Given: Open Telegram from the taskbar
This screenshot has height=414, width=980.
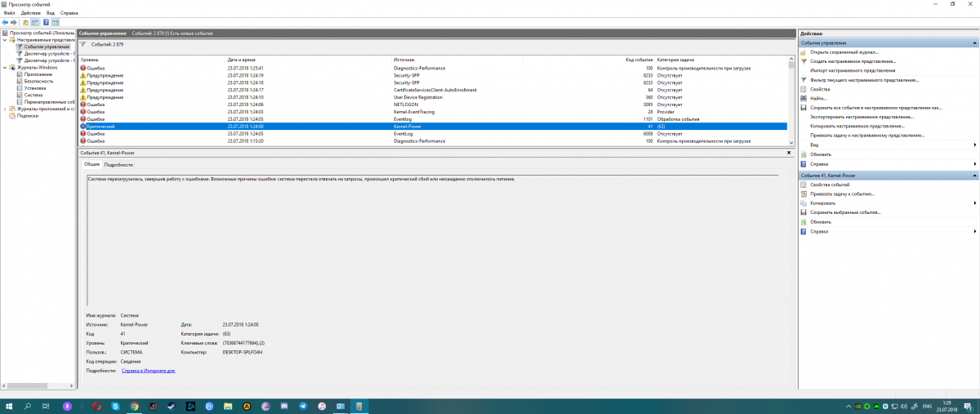Looking at the screenshot, I should [303, 406].
